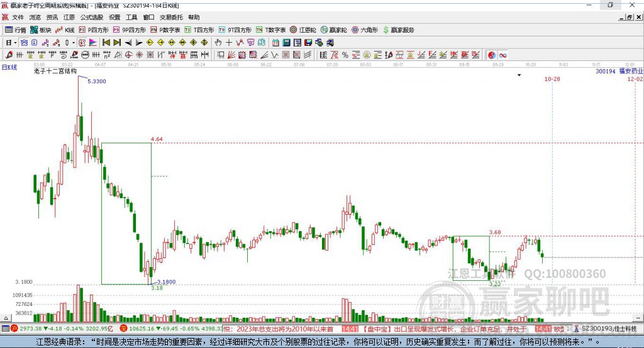Step chart right with black right arrow
Viewport: 644px width, 348px height.
139,43
